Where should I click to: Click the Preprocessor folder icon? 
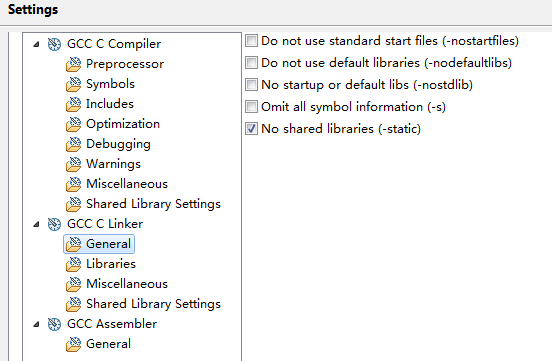pos(74,64)
